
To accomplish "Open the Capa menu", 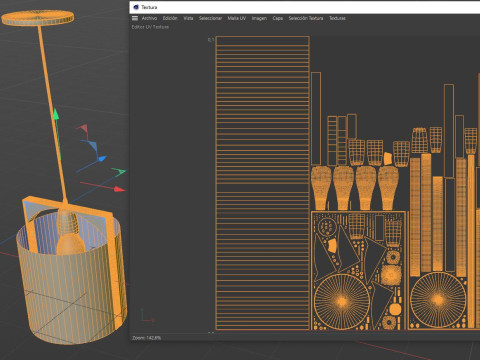I will coord(278,18).
